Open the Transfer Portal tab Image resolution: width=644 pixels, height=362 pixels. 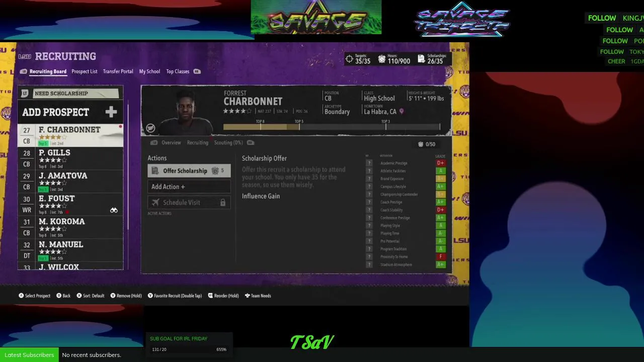pos(118,71)
